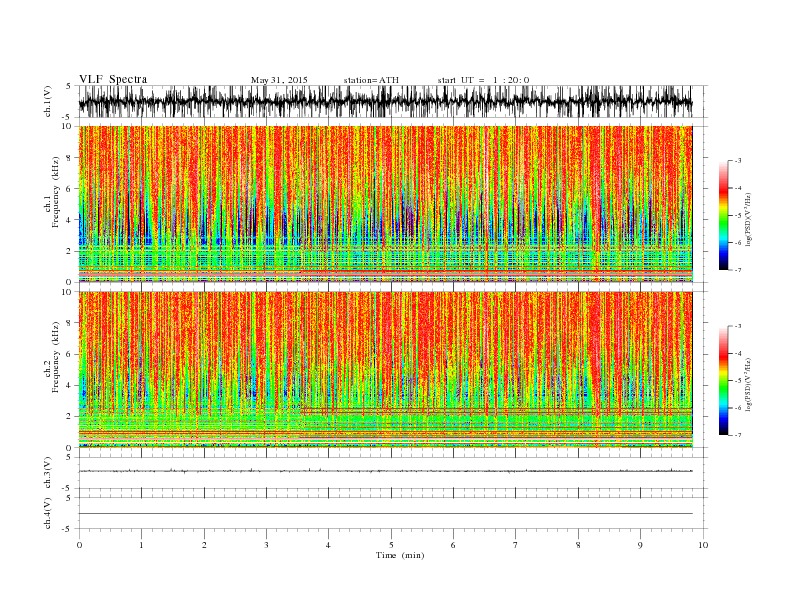
Task: Click the '-5' label on ch.2 colorbar
Action: tap(737, 381)
